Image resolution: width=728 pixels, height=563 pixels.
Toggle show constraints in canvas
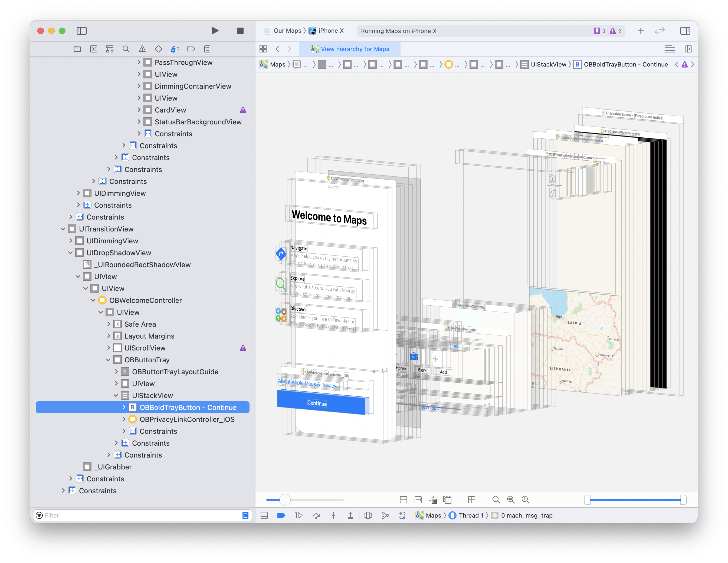click(x=418, y=499)
